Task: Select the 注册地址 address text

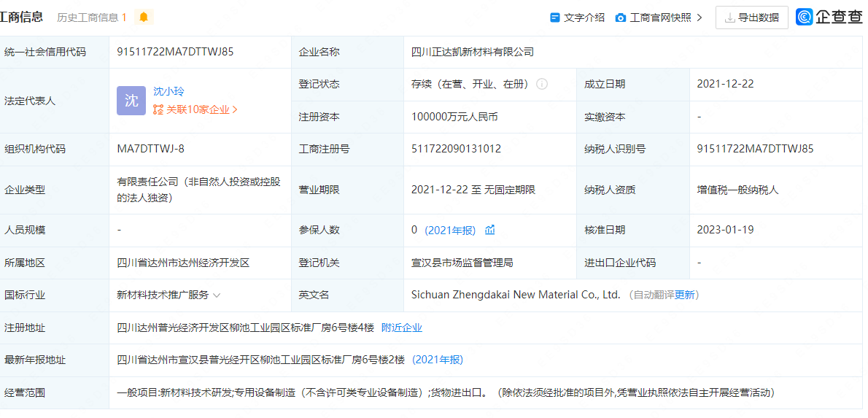Action: 246,328
